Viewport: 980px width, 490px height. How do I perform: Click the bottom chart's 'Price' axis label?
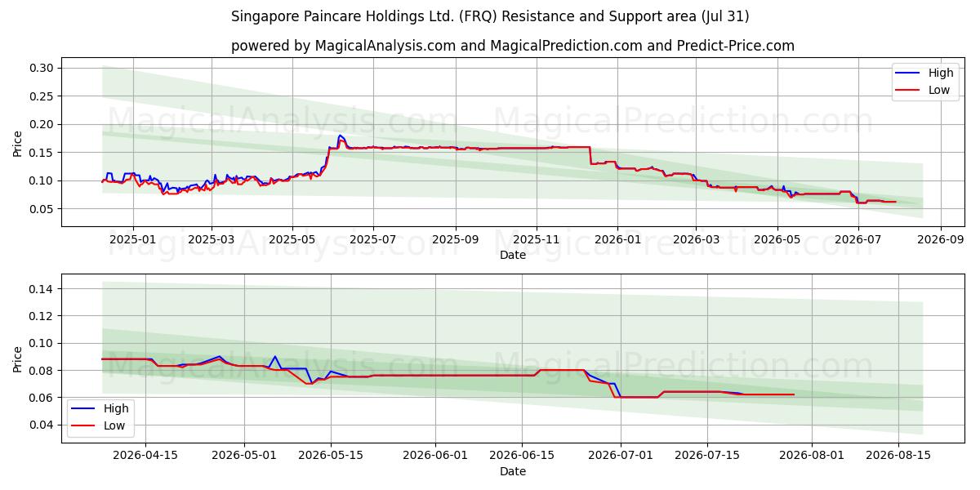coord(18,359)
